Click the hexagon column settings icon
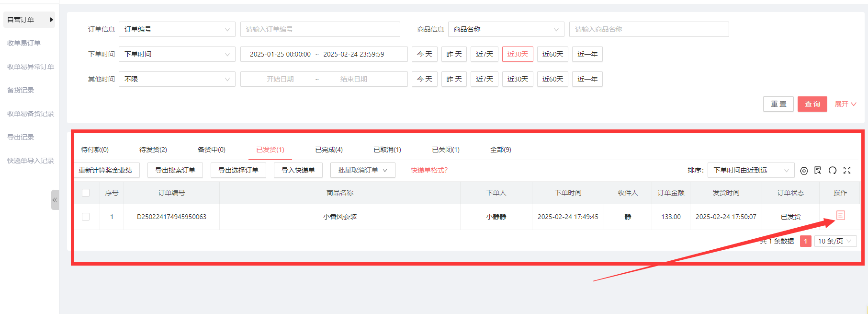 pos(804,171)
